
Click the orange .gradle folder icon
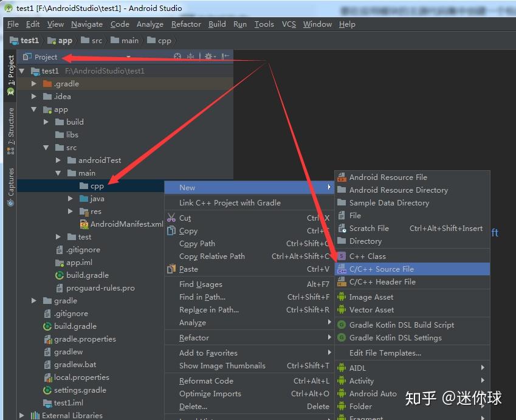click(x=48, y=84)
